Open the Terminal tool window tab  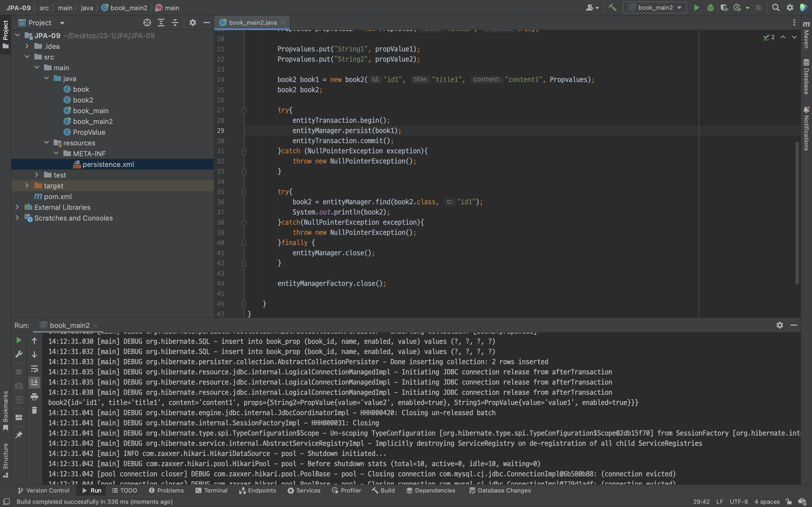[x=211, y=490]
